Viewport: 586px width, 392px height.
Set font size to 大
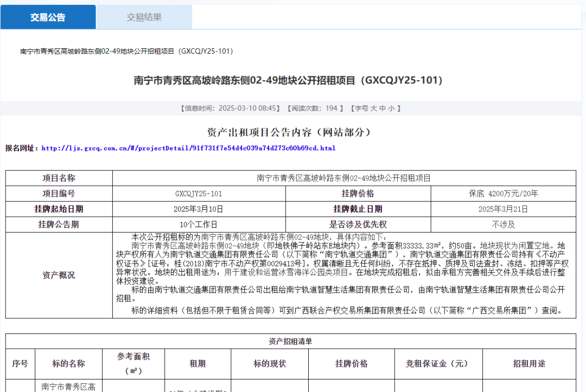373,108
